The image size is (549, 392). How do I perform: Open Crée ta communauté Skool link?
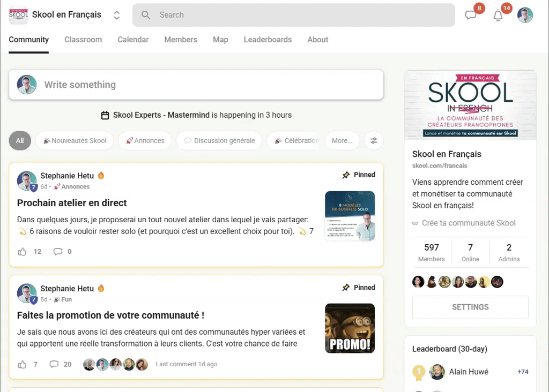coord(469,223)
